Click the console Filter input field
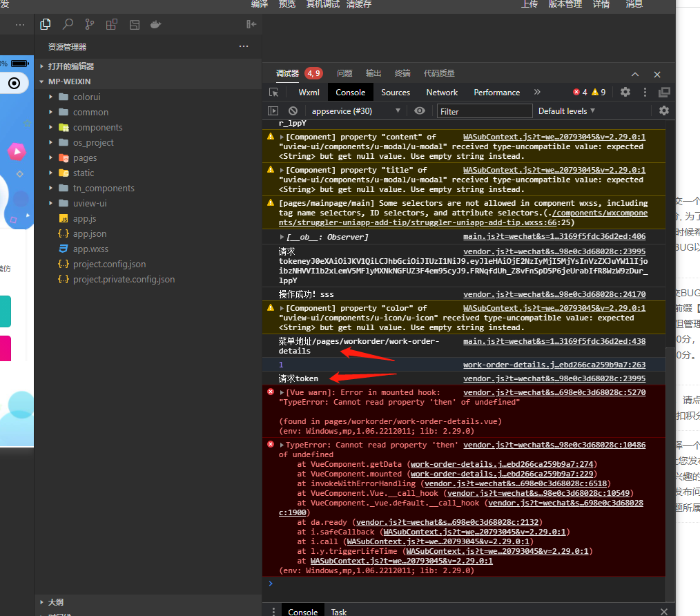 click(485, 111)
